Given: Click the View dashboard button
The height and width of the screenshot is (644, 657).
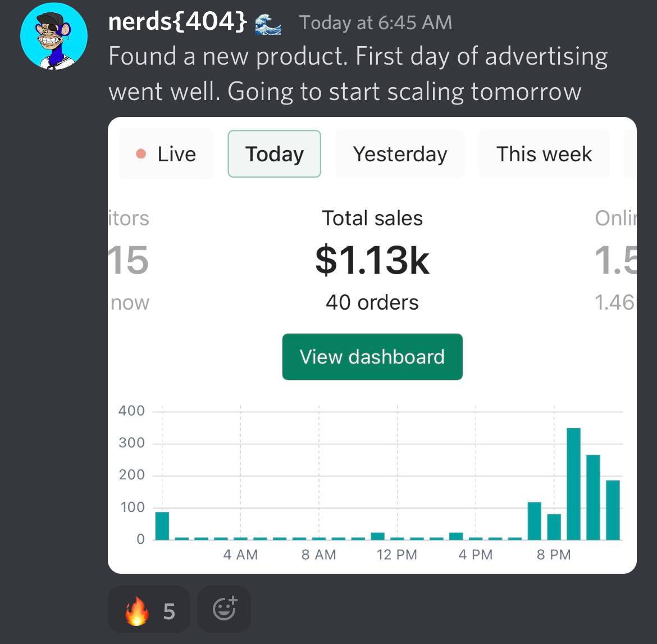Looking at the screenshot, I should (372, 357).
